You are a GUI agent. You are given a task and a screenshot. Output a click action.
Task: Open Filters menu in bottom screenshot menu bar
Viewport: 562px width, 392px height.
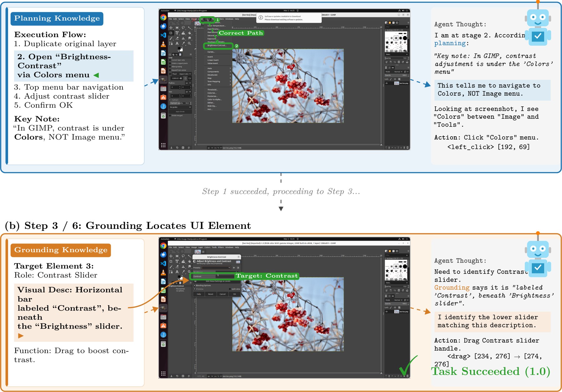click(221, 247)
